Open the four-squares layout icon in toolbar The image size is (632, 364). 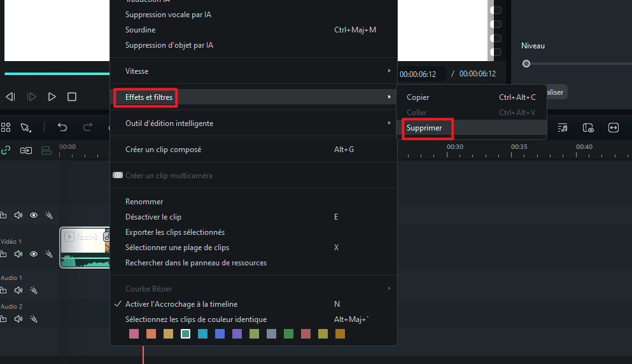coord(6,127)
